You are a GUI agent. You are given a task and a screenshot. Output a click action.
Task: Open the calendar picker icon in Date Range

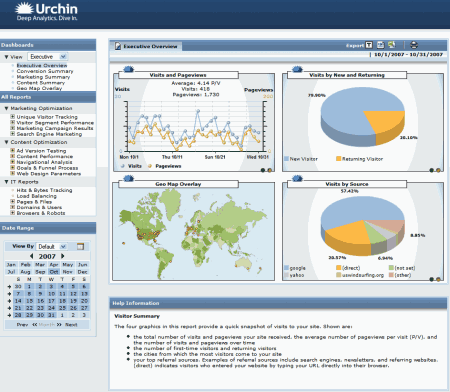point(80,246)
